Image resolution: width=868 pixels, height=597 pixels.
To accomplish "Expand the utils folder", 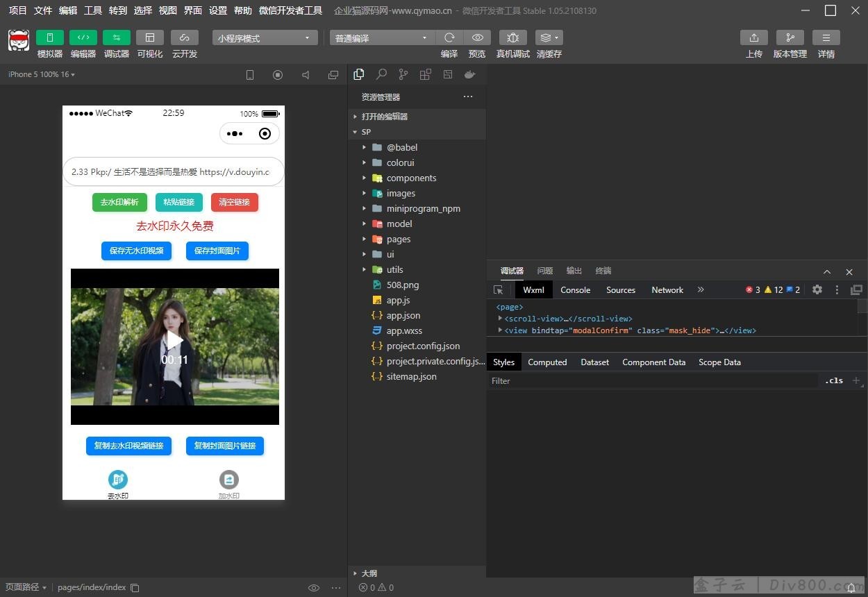I will 417,269.
